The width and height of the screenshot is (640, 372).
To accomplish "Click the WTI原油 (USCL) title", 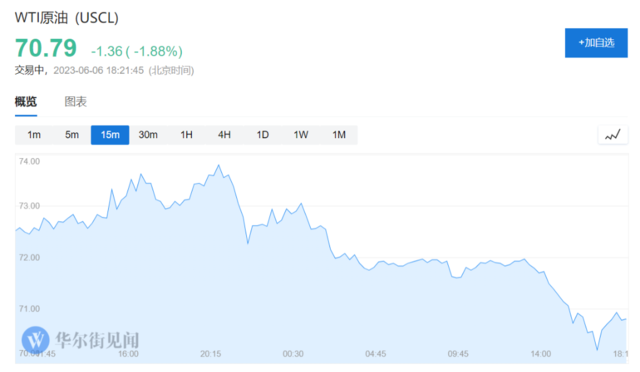I will [67, 18].
